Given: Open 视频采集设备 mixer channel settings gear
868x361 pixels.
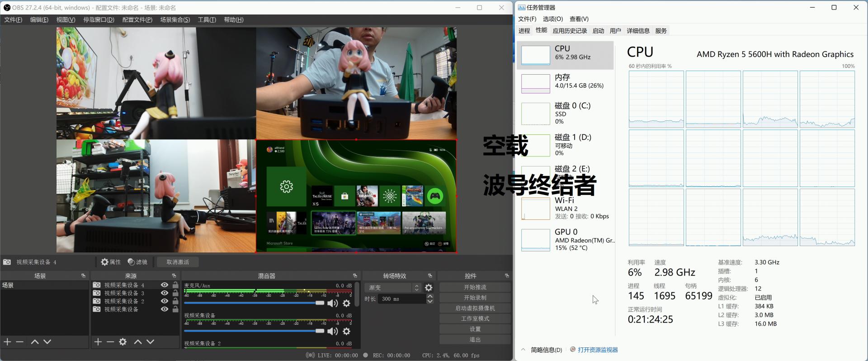Looking at the screenshot, I should click(x=347, y=331).
